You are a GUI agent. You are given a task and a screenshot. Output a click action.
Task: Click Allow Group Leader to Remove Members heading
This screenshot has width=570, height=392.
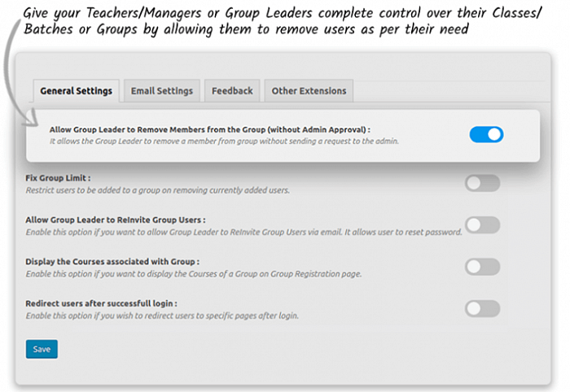click(x=210, y=129)
